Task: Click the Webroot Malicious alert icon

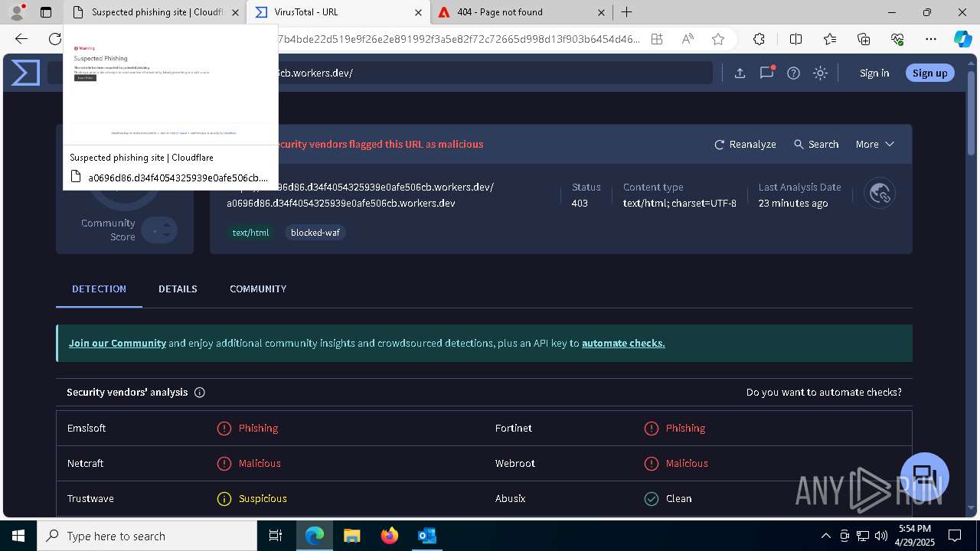Action: click(652, 464)
